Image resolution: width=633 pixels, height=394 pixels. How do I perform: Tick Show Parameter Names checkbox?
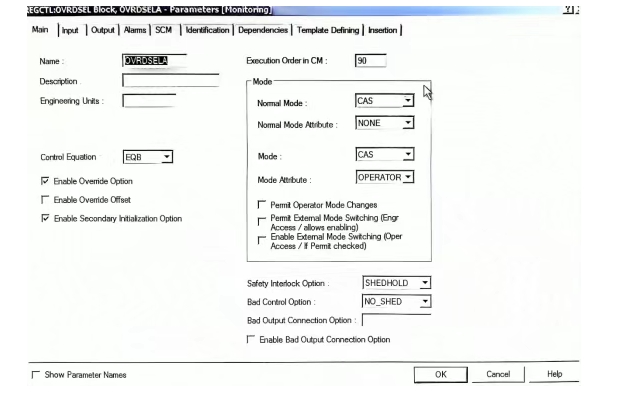36,375
